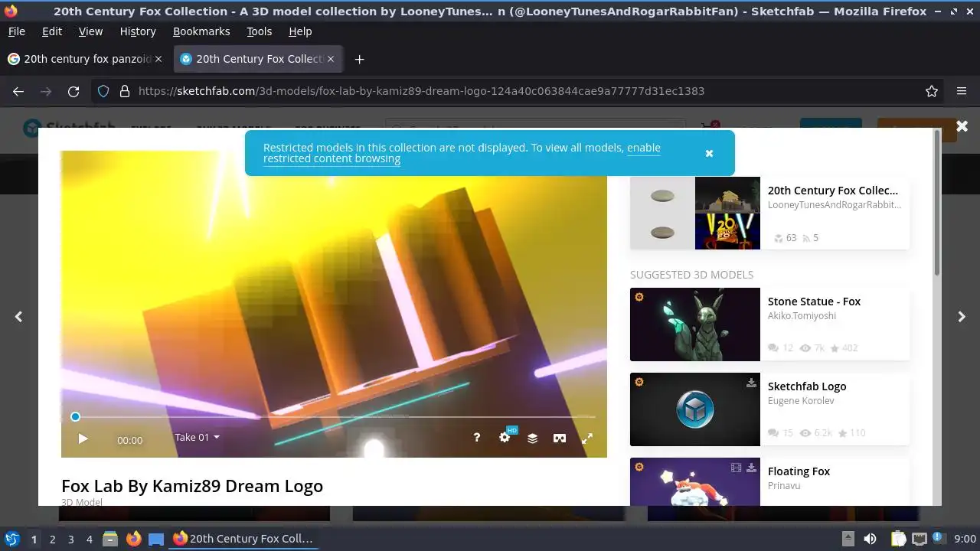Click the popup vertical scrollbar
Image resolution: width=980 pixels, height=551 pixels.
937,203
